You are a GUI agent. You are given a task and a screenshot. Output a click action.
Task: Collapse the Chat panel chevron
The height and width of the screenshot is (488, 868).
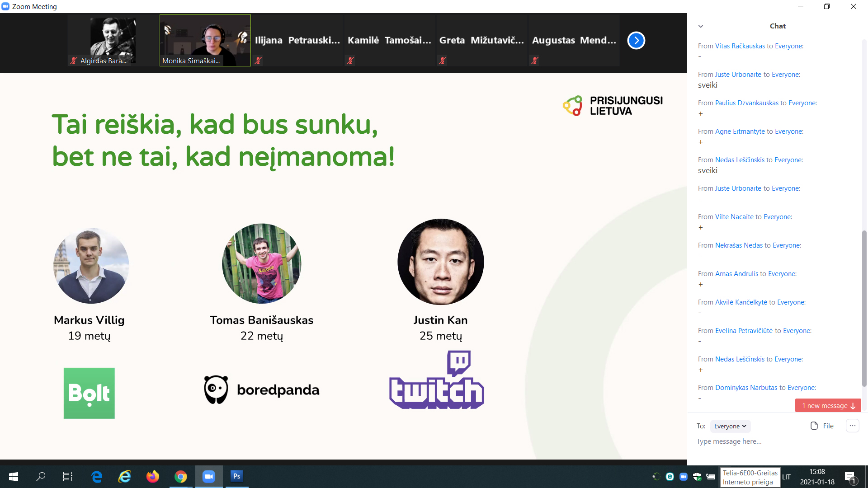(x=701, y=26)
